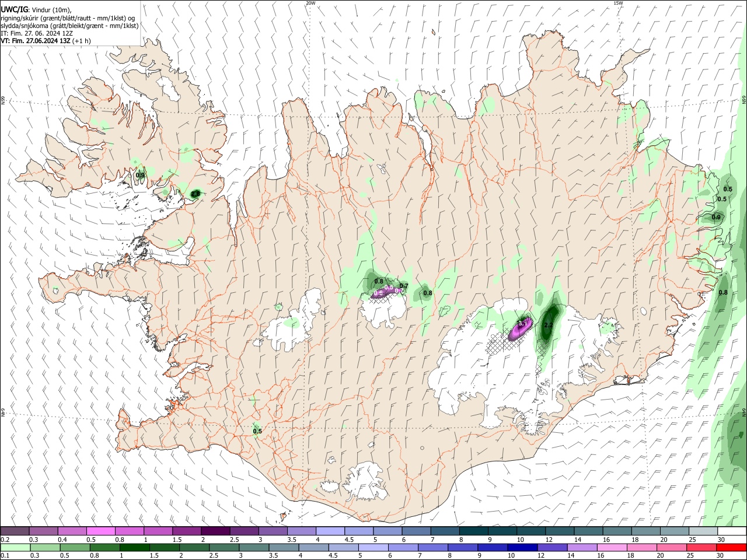
Task: Click the 0.1 label on the rain scale
Action: click(5, 556)
